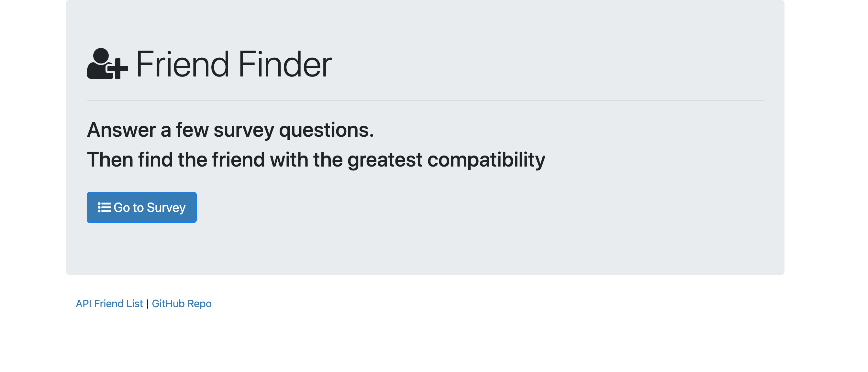The width and height of the screenshot is (868, 372).
Task: Click the word "GitHub" in the footer
Action: point(168,304)
